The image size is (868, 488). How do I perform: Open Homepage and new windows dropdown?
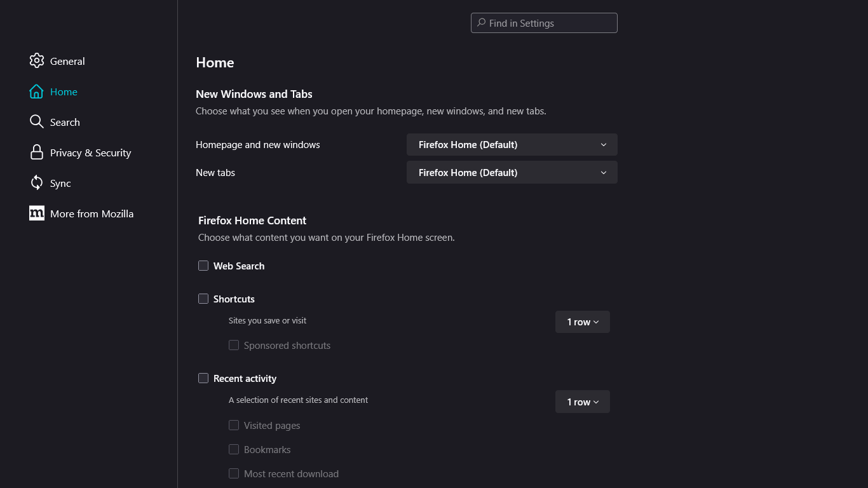coord(512,145)
